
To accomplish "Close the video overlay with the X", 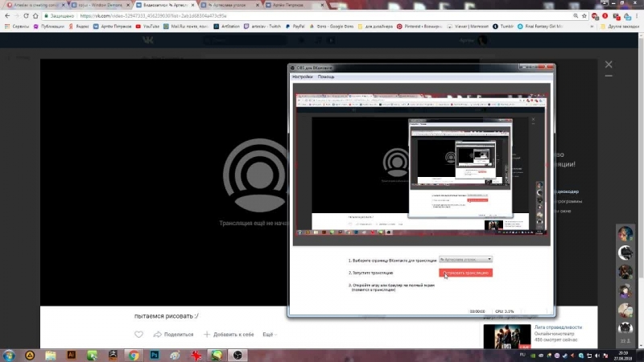I will point(609,64).
